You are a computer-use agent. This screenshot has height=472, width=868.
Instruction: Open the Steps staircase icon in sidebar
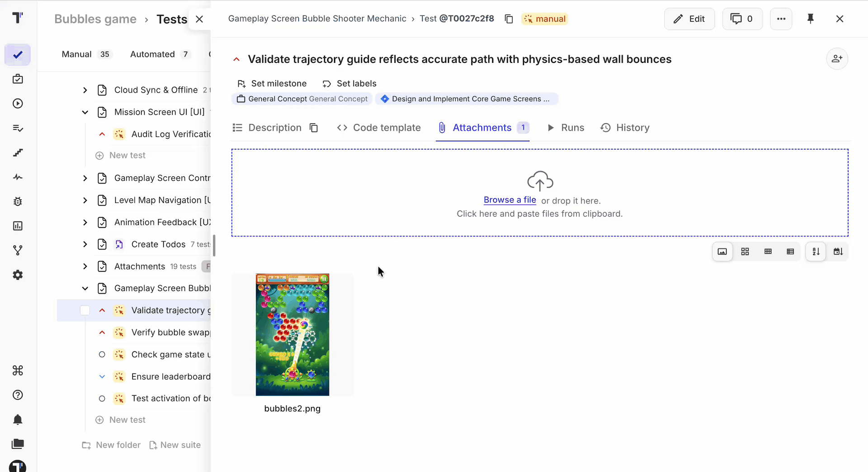coord(18,153)
